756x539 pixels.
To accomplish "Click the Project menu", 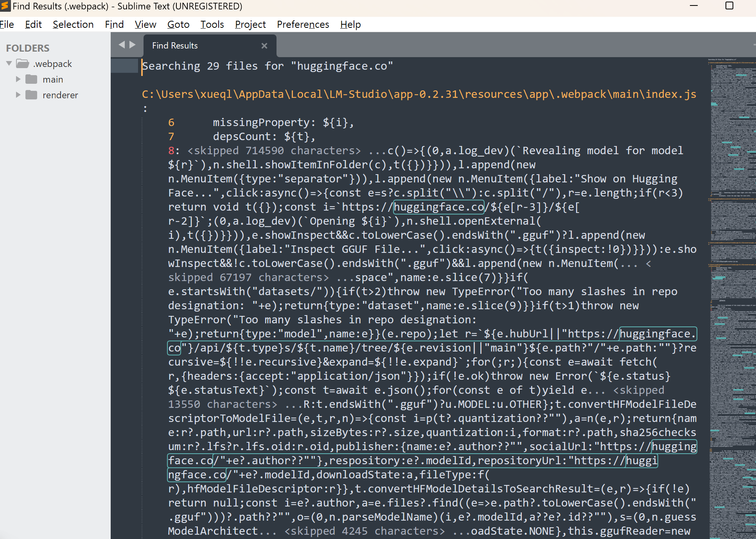I will [250, 25].
